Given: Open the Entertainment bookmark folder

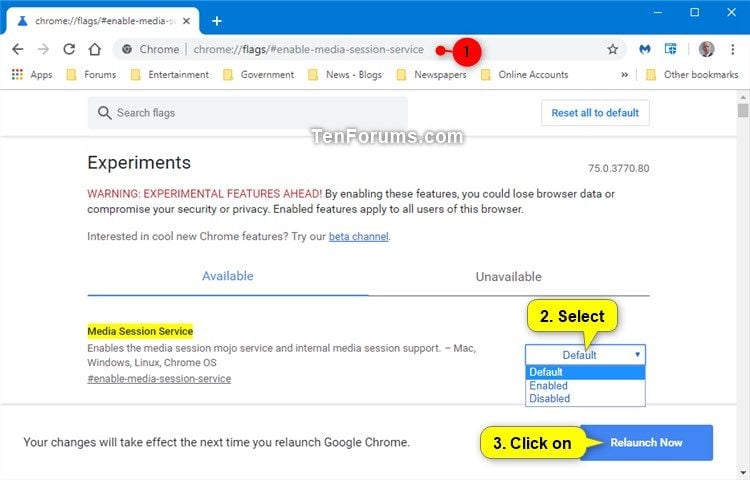Looking at the screenshot, I should (170, 75).
